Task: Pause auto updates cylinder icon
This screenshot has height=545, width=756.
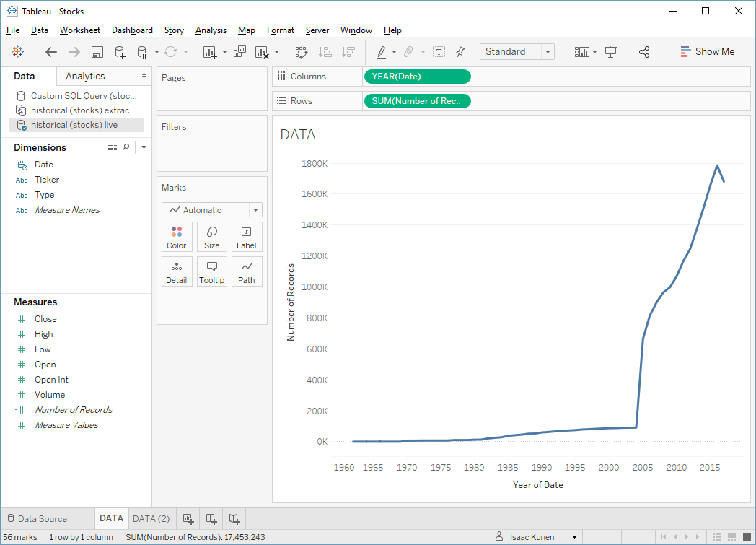Action: click(x=142, y=52)
